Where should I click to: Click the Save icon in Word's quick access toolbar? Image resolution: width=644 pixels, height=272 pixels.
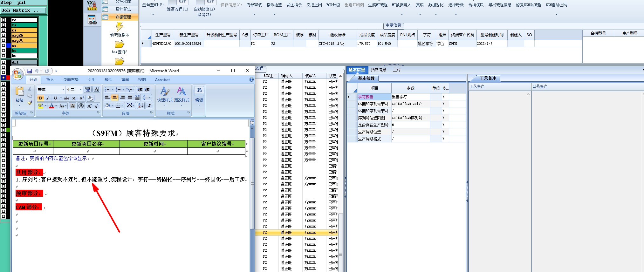[30, 71]
